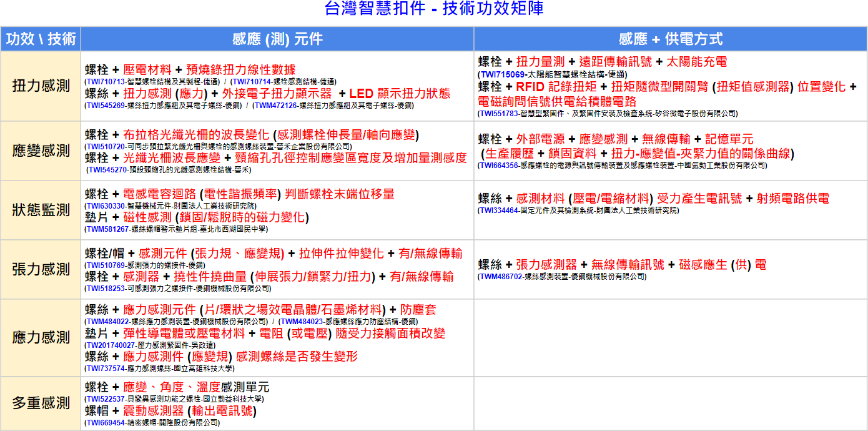868x431 pixels.
Task: Click patent number TWI710714
Action: click(251, 81)
